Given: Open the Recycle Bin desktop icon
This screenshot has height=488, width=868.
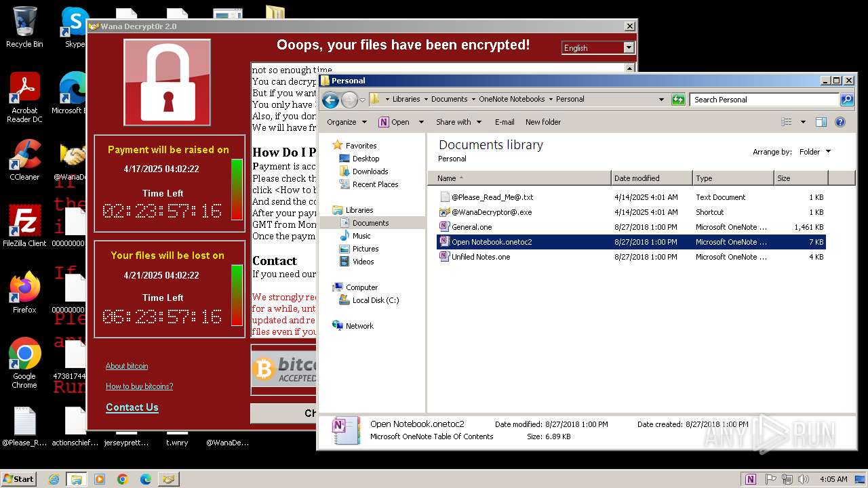Looking at the screenshot, I should tap(24, 27).
